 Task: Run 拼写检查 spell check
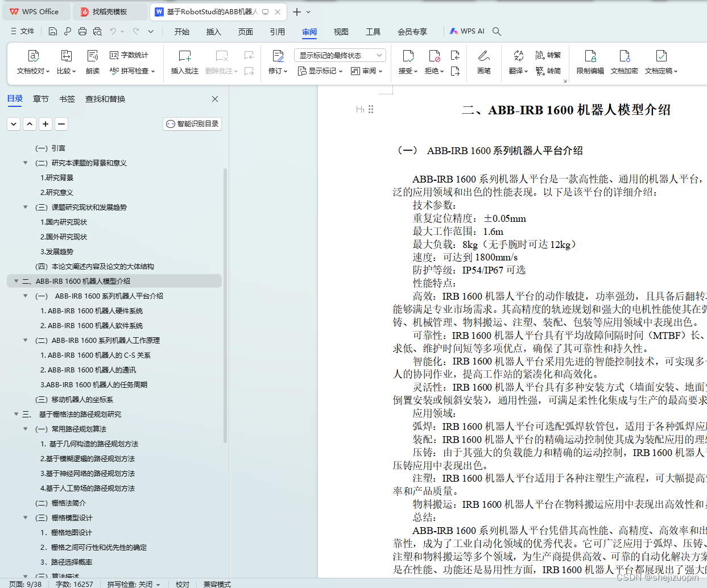pyautogui.click(x=132, y=71)
